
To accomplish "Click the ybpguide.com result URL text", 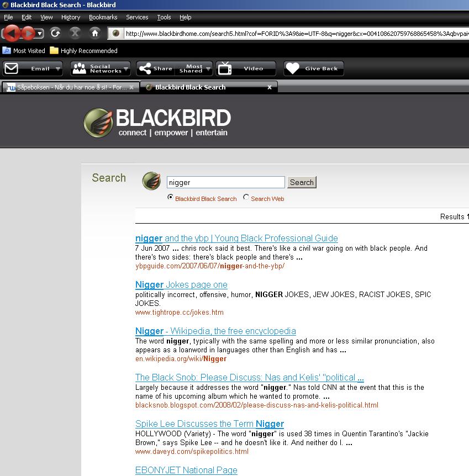I will (210, 266).
